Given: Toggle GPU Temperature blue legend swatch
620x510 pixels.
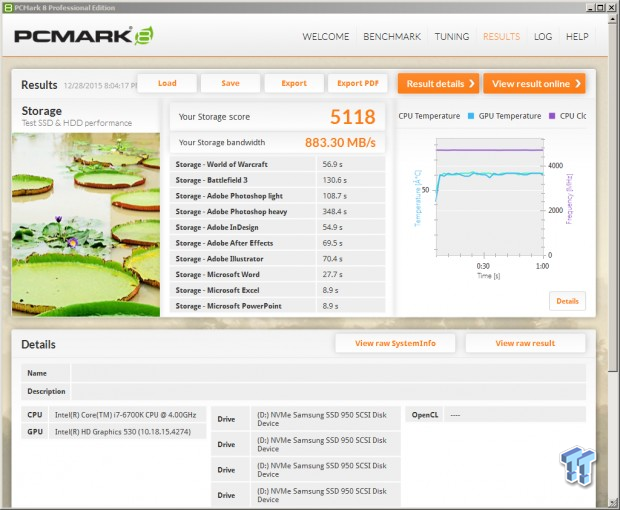Looking at the screenshot, I should tap(471, 116).
